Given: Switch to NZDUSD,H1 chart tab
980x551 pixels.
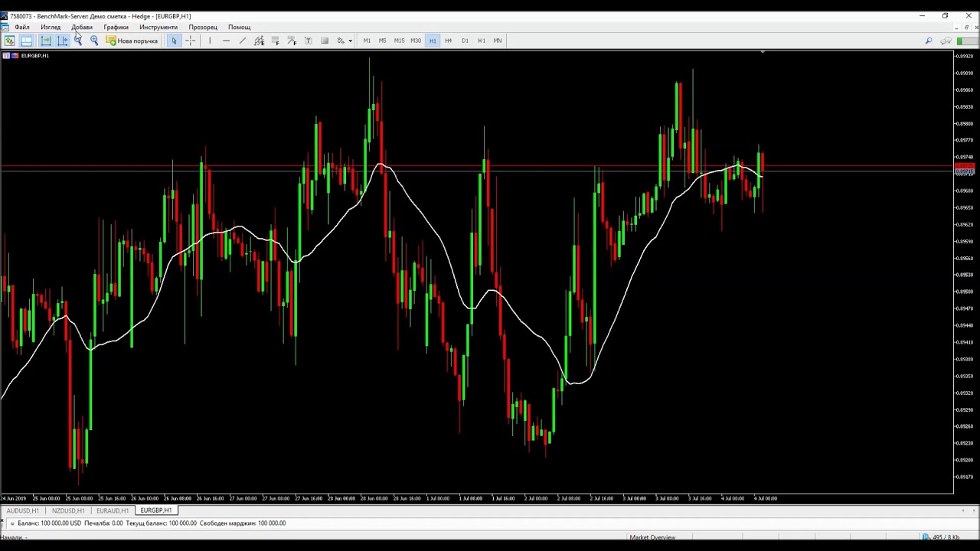Looking at the screenshot, I should (68, 510).
